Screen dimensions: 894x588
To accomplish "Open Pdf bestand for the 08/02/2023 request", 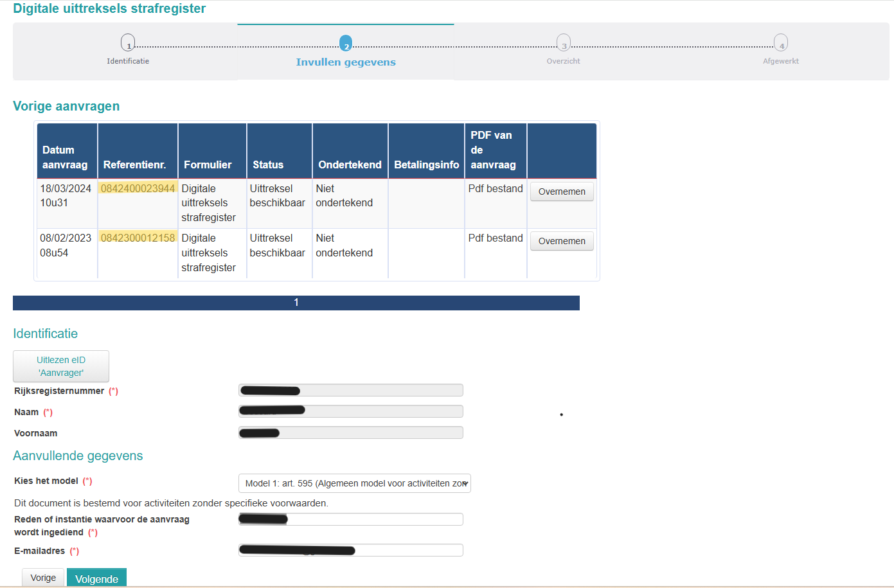I will [496, 238].
